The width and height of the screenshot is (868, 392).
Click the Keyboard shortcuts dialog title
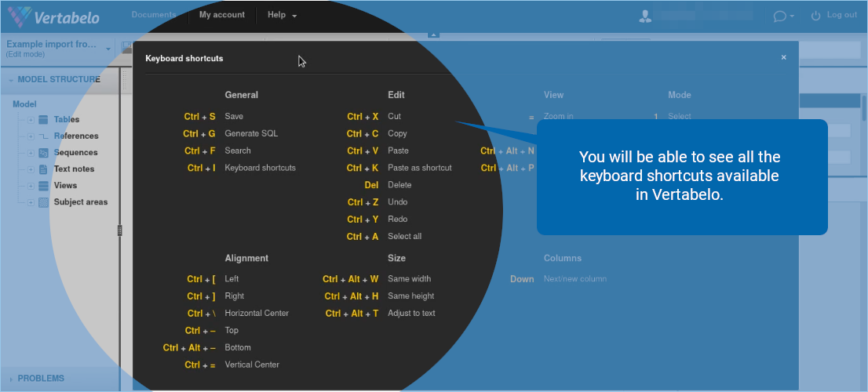click(x=184, y=58)
